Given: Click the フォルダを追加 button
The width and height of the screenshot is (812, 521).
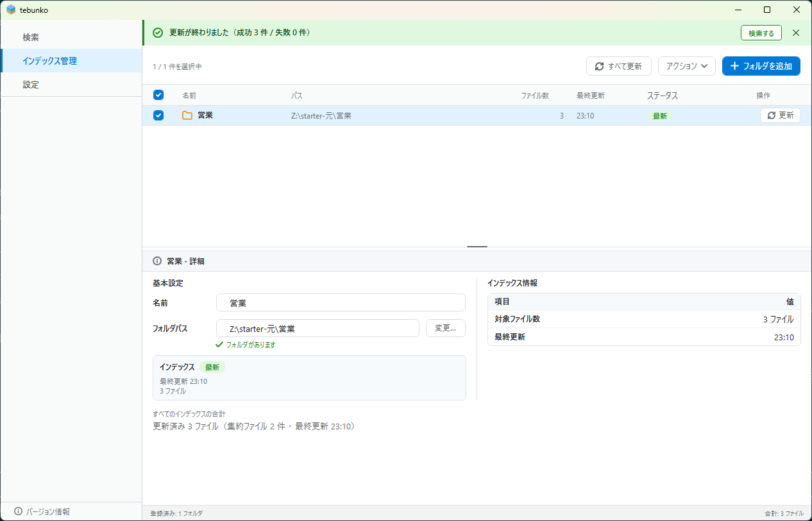Looking at the screenshot, I should tap(761, 66).
